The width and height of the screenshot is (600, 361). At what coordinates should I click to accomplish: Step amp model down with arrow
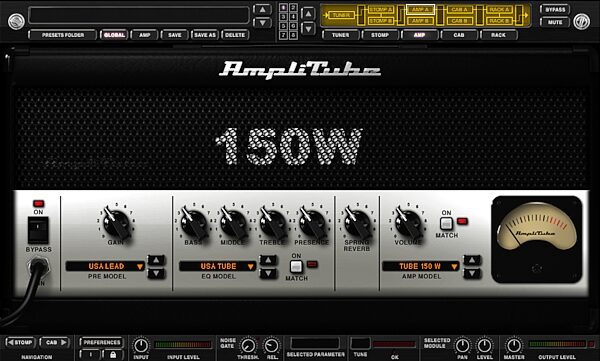tap(472, 273)
